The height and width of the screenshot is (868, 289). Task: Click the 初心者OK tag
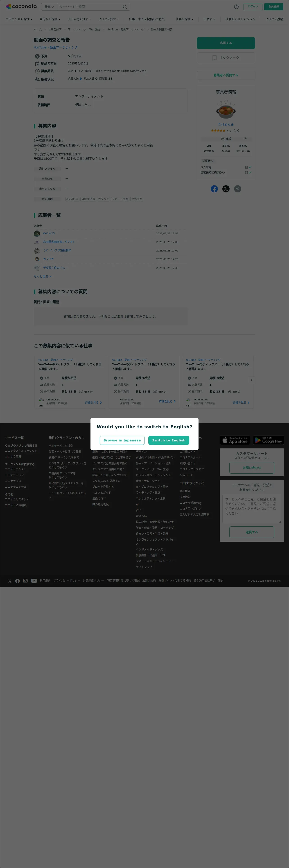tap(72, 199)
